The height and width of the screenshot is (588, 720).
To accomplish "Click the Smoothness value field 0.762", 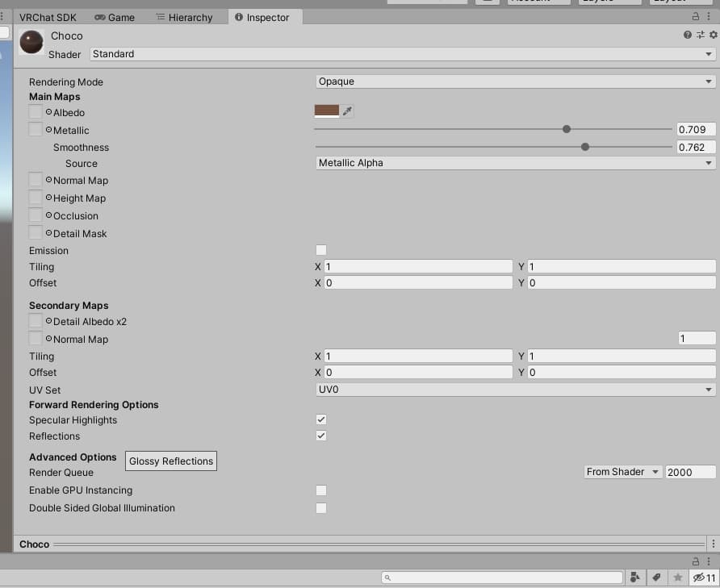I will pos(696,148).
